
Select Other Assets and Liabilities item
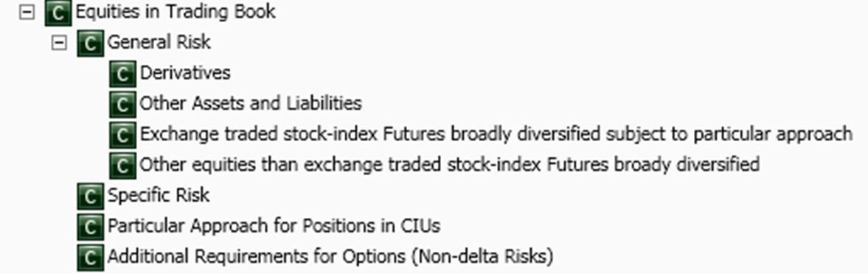click(251, 103)
